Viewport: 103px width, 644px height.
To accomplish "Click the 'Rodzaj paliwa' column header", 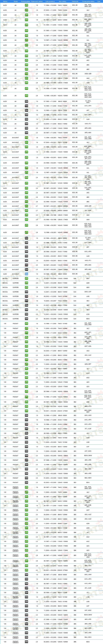I will coord(26,1).
